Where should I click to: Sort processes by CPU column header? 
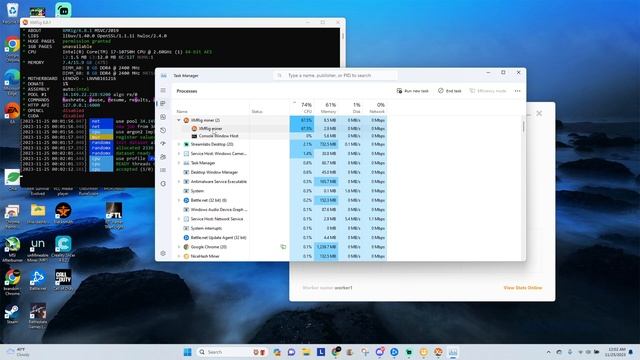pyautogui.click(x=306, y=108)
